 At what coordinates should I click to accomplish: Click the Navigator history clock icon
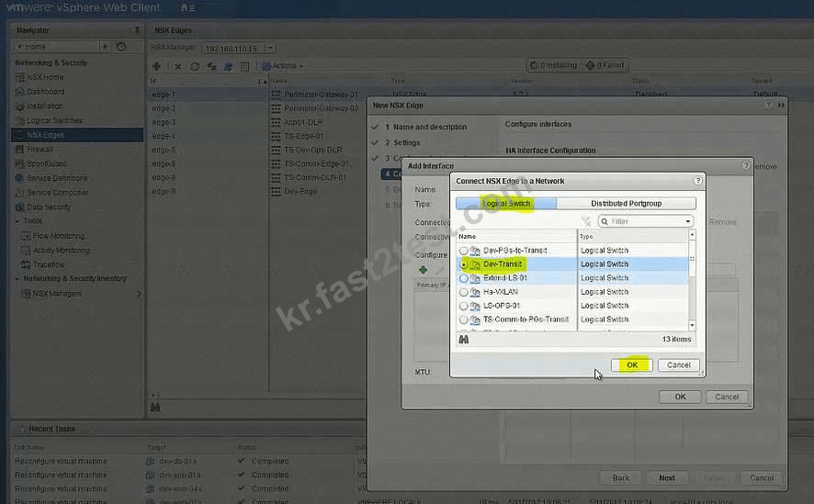click(121, 47)
